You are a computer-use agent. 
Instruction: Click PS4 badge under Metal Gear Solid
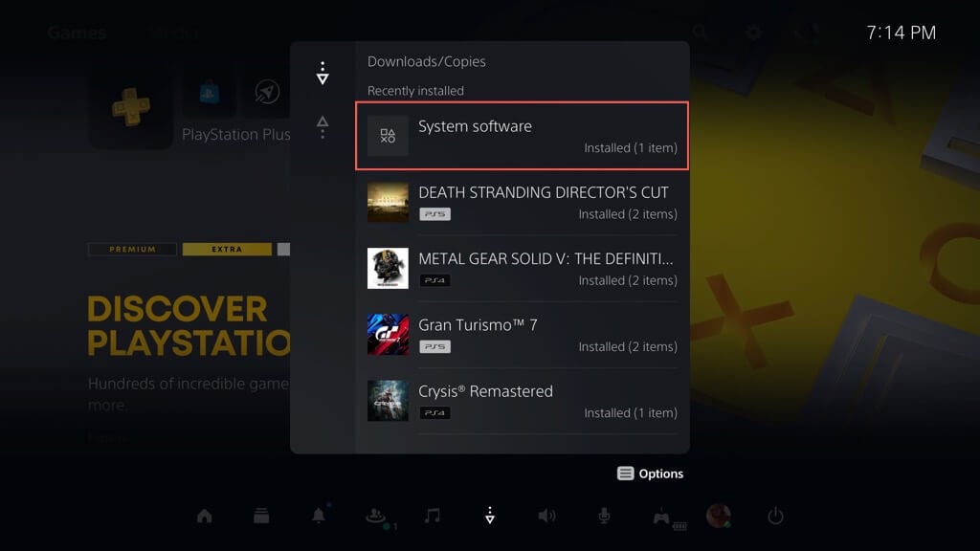point(435,280)
